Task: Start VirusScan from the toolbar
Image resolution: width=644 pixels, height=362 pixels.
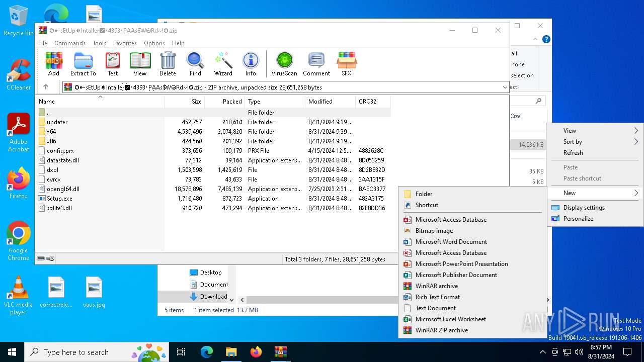Action: pos(284,64)
